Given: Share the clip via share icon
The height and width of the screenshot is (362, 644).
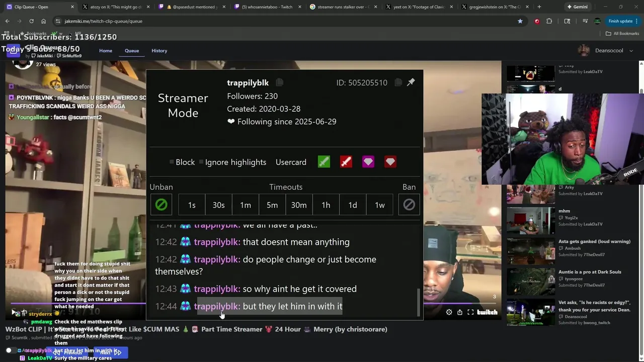Looking at the screenshot, I should 460,312.
